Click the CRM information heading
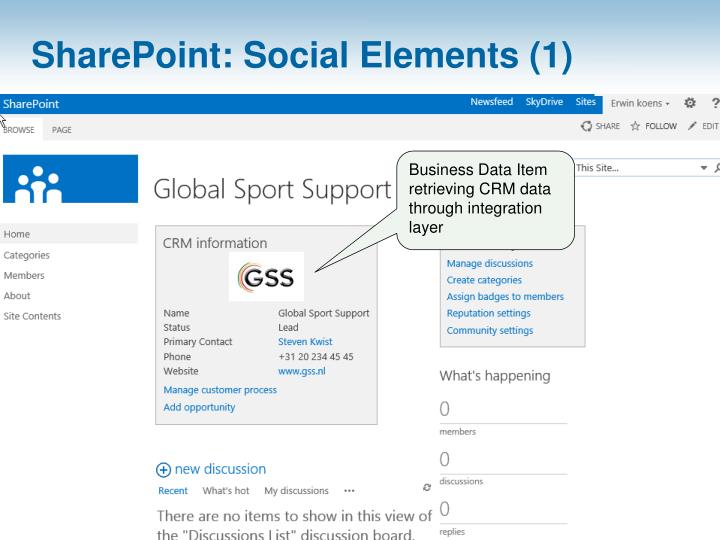Image resolution: width=720 pixels, height=540 pixels. [215, 243]
